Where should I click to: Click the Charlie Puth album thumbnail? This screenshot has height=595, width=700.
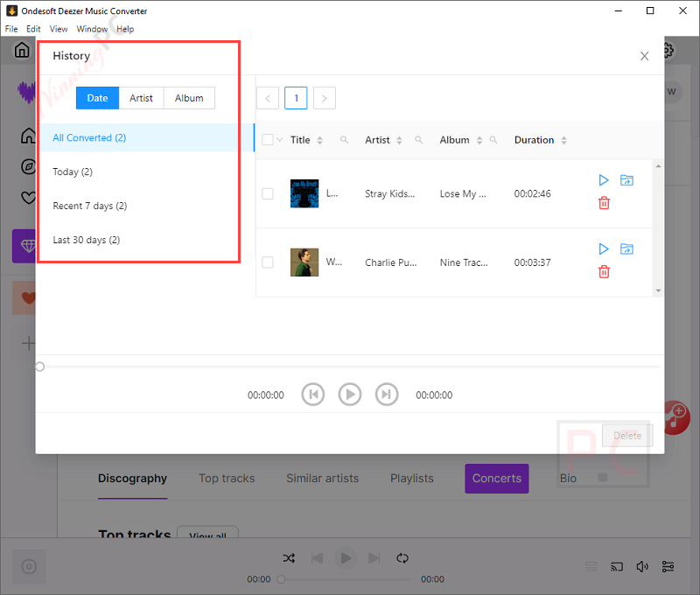304,262
